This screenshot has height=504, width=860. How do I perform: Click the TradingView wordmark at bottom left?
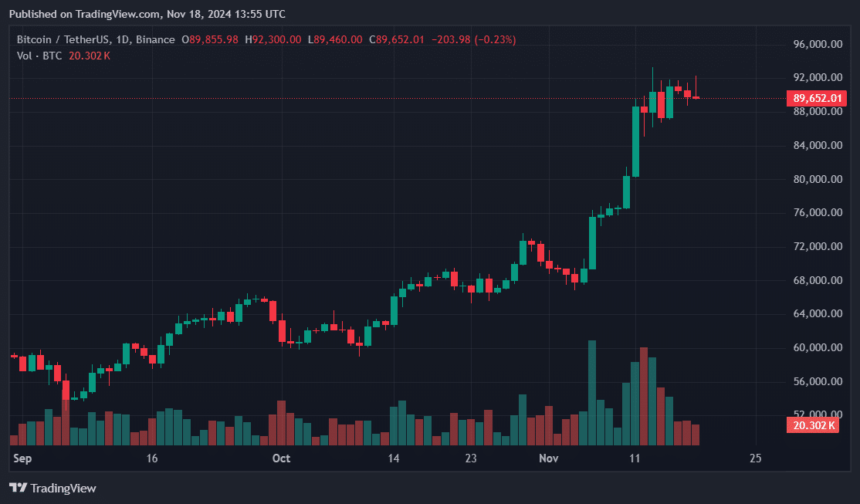(63, 488)
